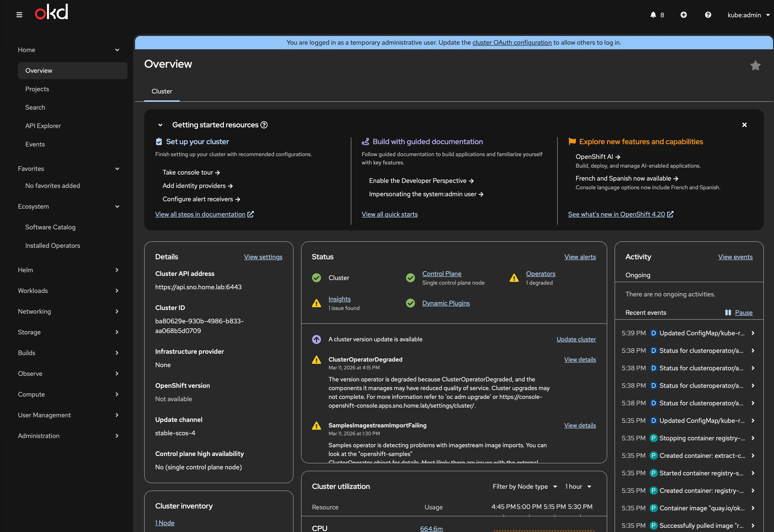Click Take console tour
The image size is (774, 532).
(191, 172)
